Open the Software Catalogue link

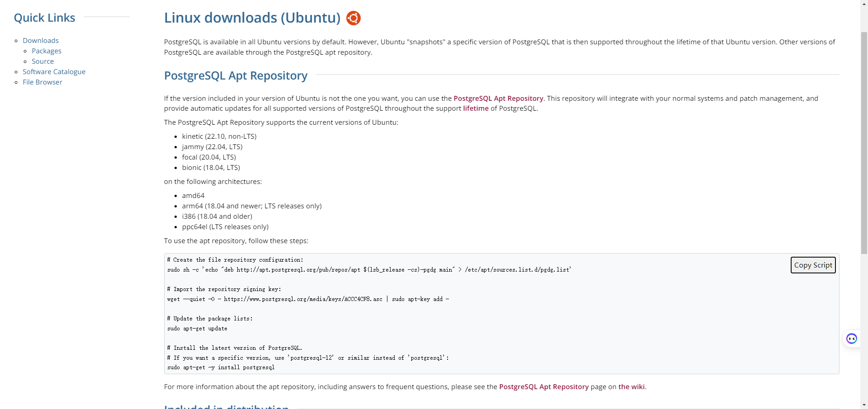[x=54, y=72]
